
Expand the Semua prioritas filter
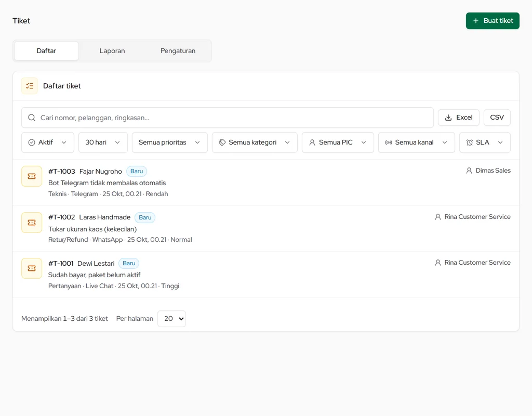click(170, 142)
